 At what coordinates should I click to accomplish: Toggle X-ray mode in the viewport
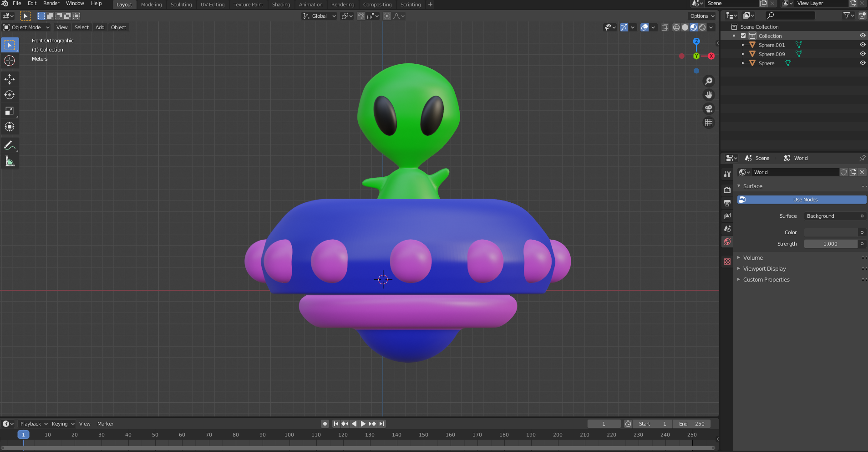[665, 27]
